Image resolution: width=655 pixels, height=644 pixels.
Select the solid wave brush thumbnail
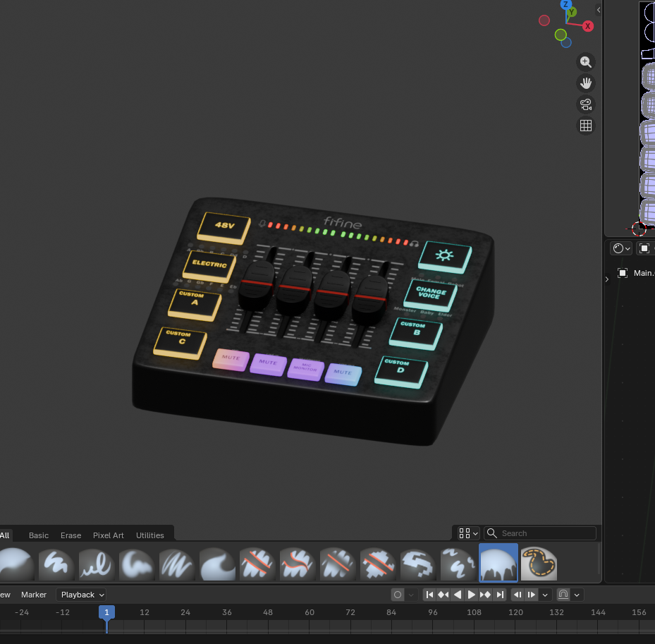coord(216,563)
